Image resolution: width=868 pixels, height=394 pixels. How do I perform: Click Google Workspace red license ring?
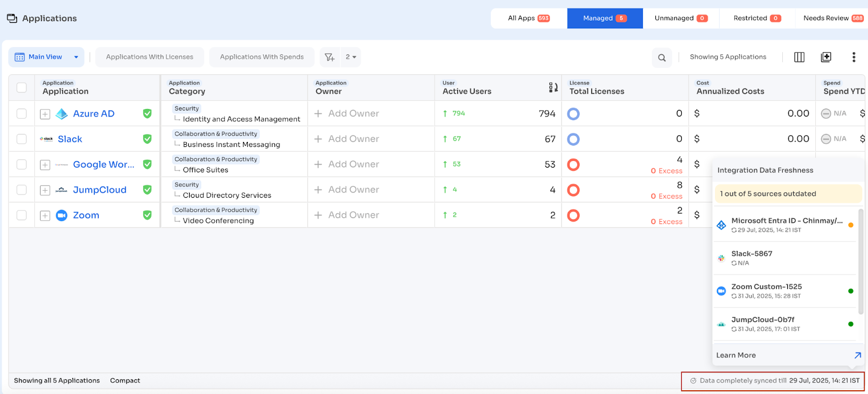573,165
